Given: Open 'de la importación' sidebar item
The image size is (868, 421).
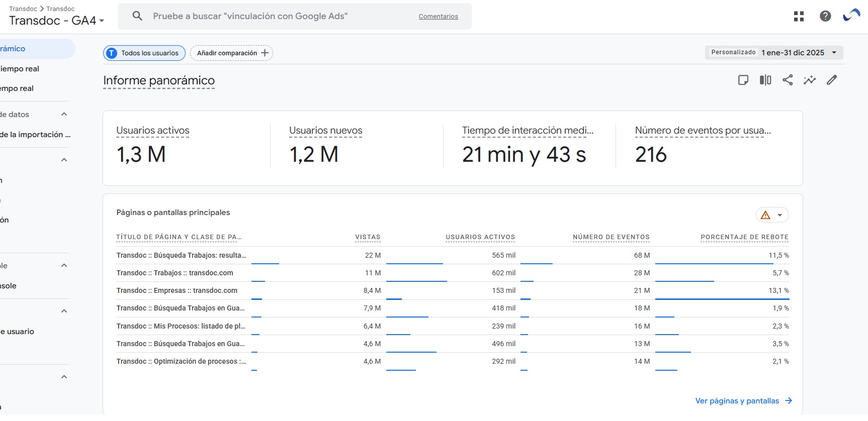Looking at the screenshot, I should click(34, 135).
